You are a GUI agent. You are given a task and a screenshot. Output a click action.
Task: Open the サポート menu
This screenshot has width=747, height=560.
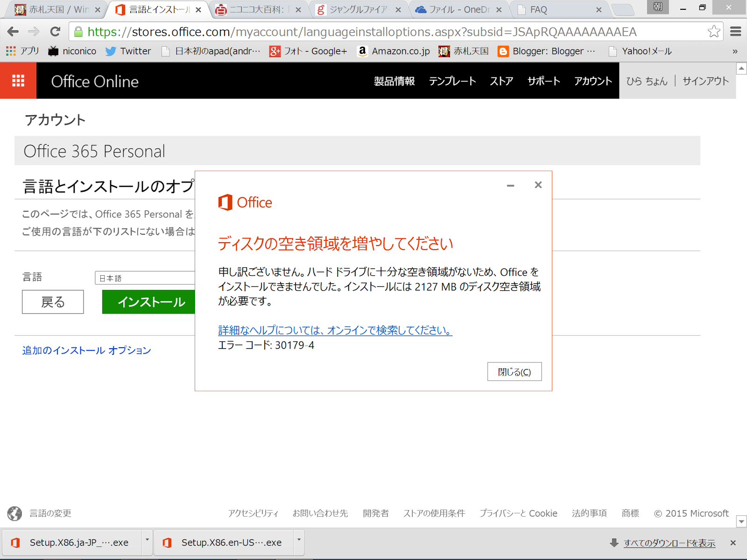point(543,81)
